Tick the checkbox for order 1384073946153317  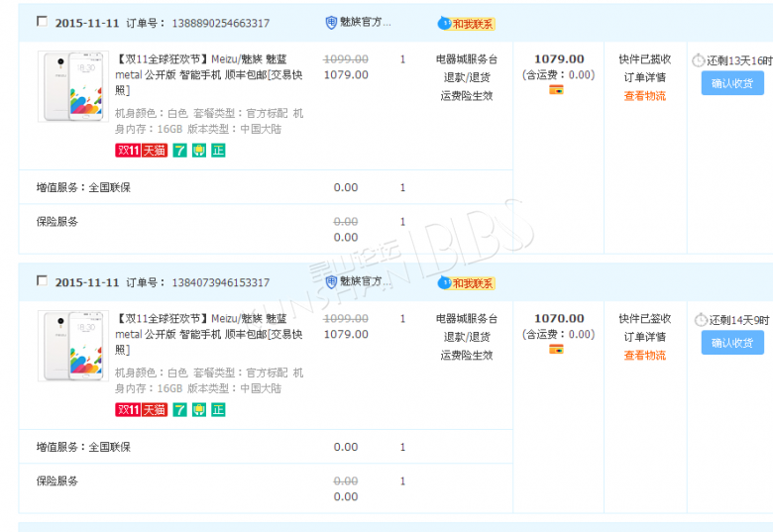(43, 280)
